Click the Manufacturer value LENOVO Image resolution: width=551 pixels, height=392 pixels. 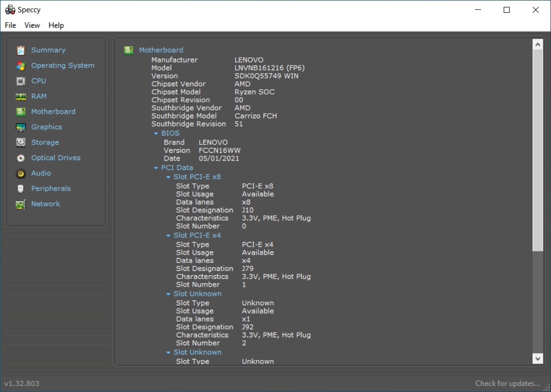click(249, 60)
